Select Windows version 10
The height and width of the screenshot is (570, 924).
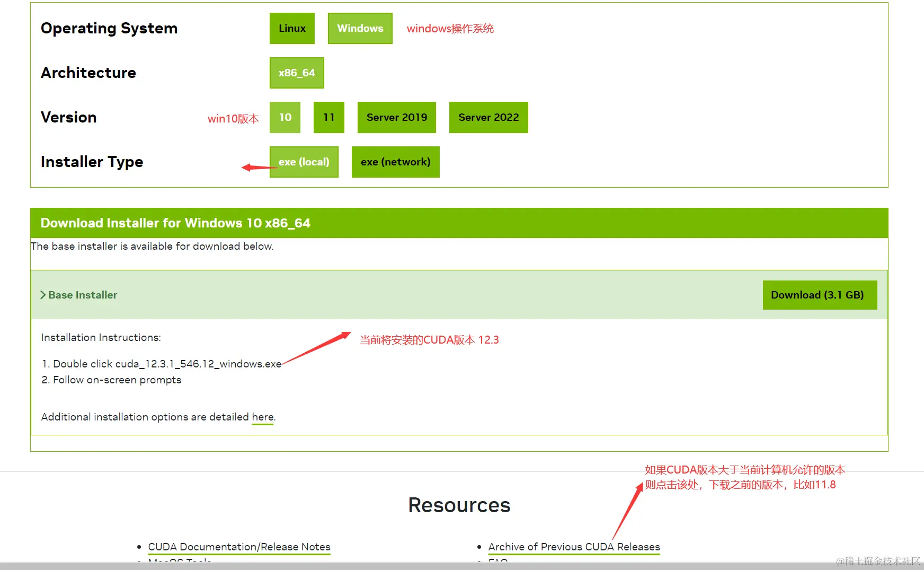coord(285,118)
